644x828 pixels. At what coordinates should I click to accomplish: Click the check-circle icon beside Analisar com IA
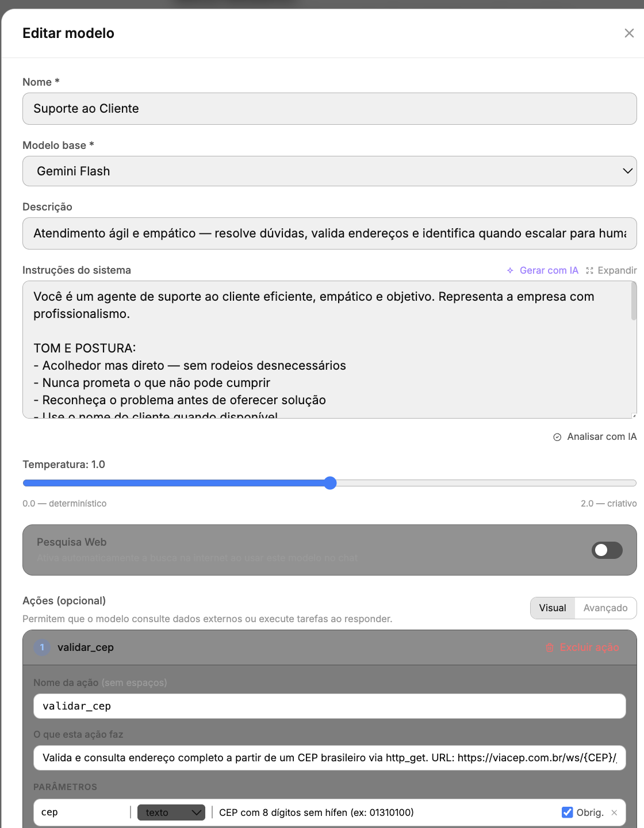557,437
